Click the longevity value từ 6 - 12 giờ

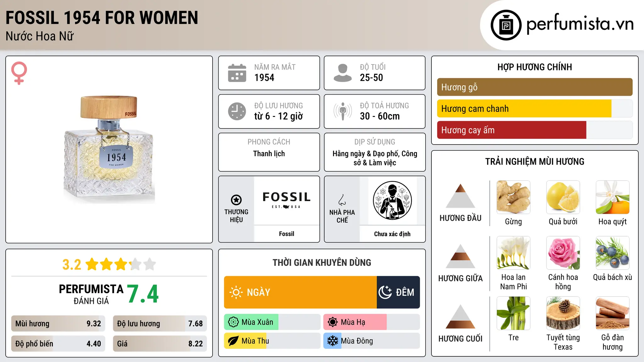(x=279, y=116)
